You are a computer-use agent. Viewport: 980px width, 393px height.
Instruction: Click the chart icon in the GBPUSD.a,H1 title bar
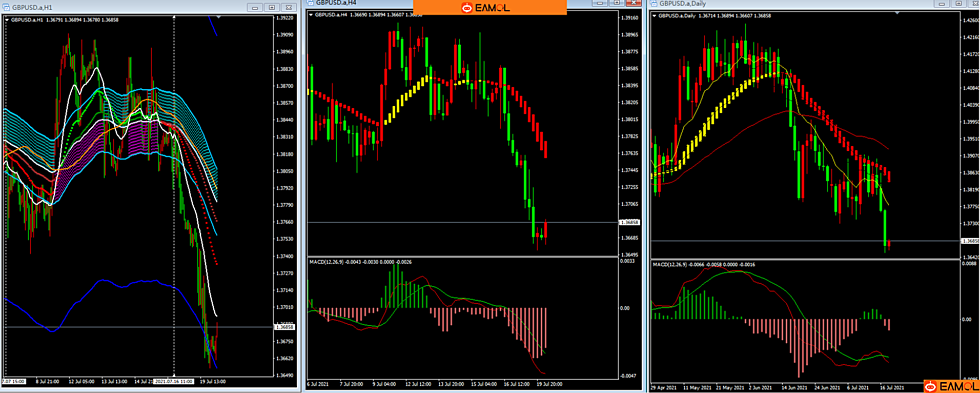7,7
